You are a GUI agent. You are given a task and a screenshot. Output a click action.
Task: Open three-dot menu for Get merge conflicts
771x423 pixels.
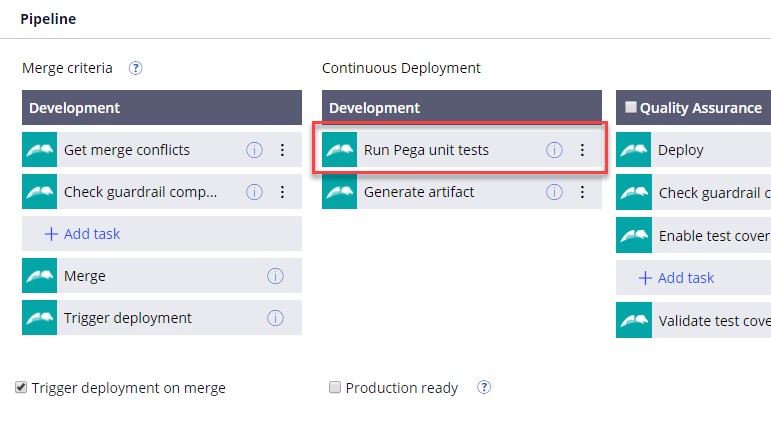[282, 150]
